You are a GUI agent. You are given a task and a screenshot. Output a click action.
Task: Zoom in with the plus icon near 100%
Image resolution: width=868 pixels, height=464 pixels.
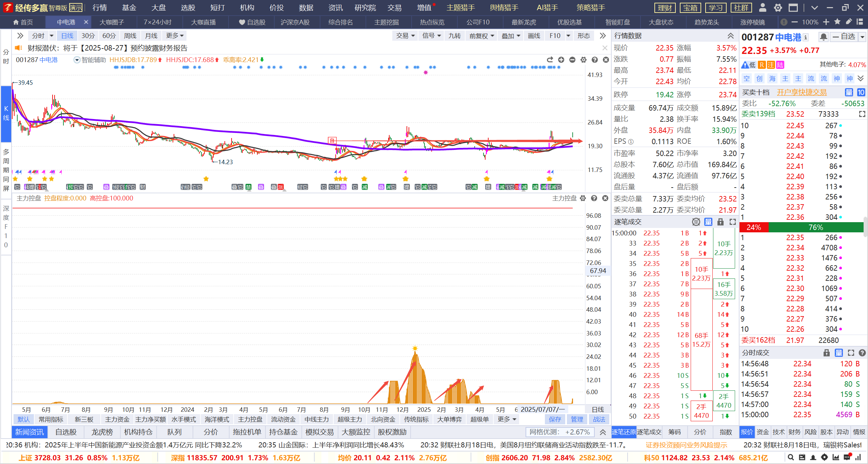pos(826,22)
